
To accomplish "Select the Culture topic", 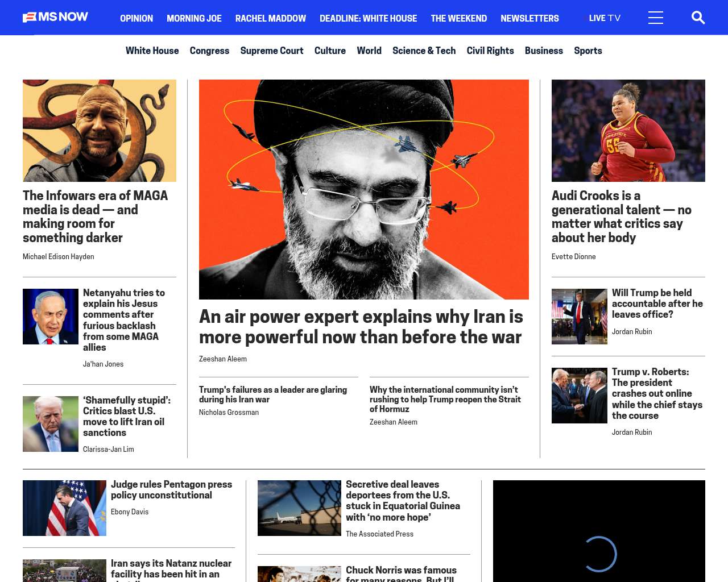I will tap(330, 51).
